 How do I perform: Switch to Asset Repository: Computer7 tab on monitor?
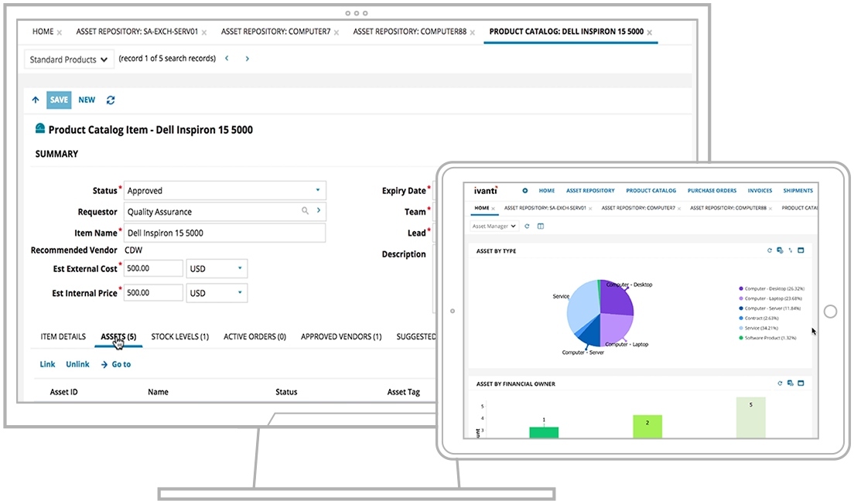[275, 32]
